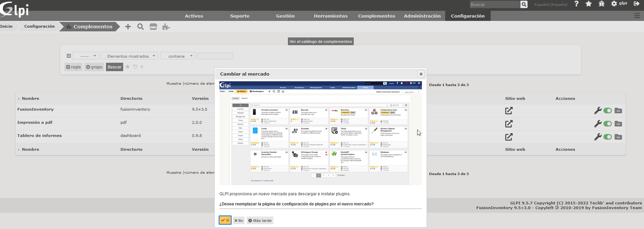Screen dimensions: 644x229
Task: Open the Elementos mostrados dropdown
Action: point(129,56)
